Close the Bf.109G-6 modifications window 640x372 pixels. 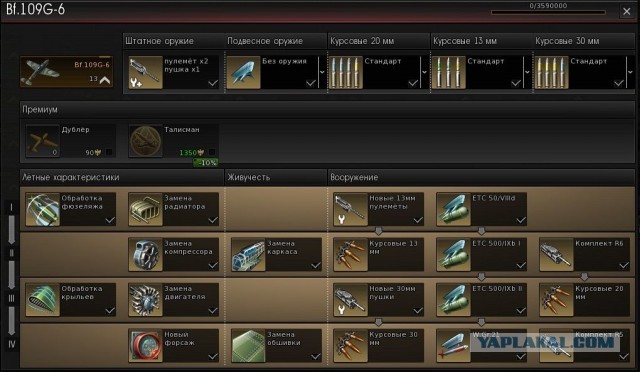point(627,11)
